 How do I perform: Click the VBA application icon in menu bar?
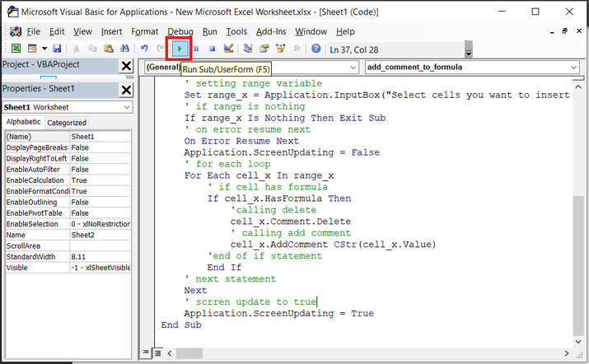click(x=16, y=31)
